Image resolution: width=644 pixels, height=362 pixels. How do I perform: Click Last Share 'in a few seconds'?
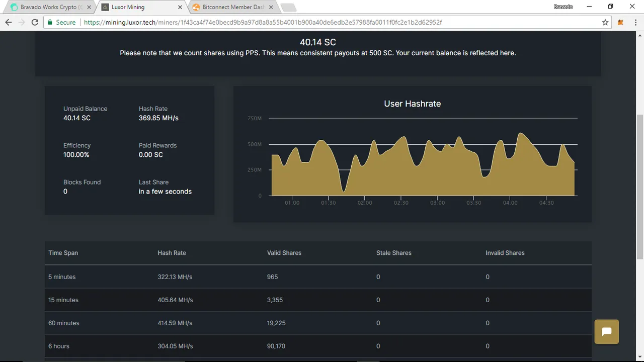tap(165, 192)
